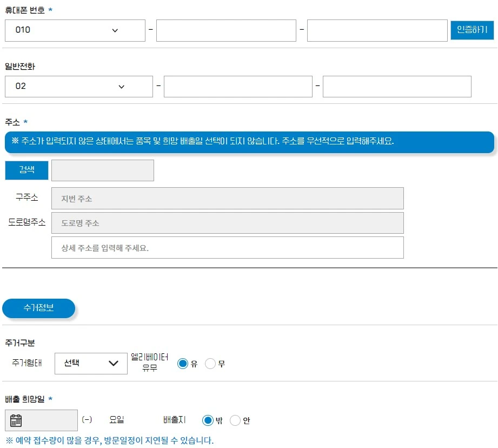Click the postal code field beside 검색
498x448 pixels.
(103, 170)
